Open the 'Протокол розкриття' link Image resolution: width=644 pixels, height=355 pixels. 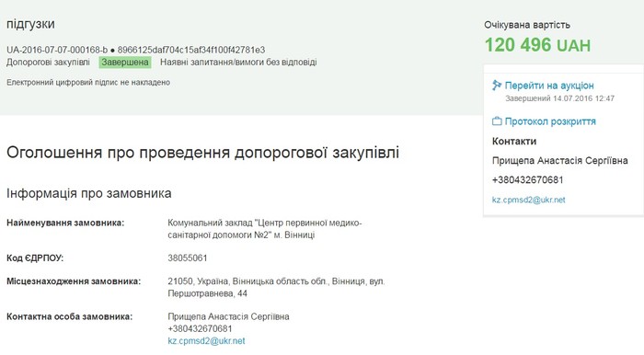tap(550, 121)
